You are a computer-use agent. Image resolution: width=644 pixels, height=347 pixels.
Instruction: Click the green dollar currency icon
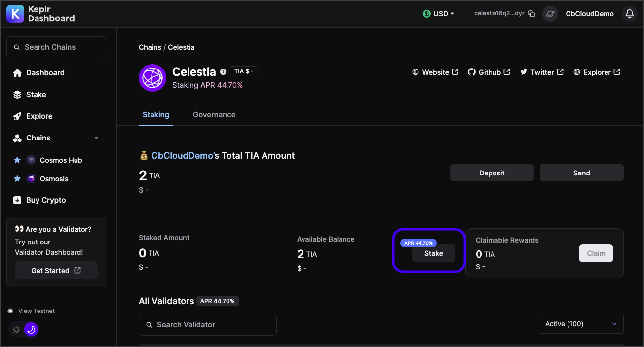[x=427, y=14]
